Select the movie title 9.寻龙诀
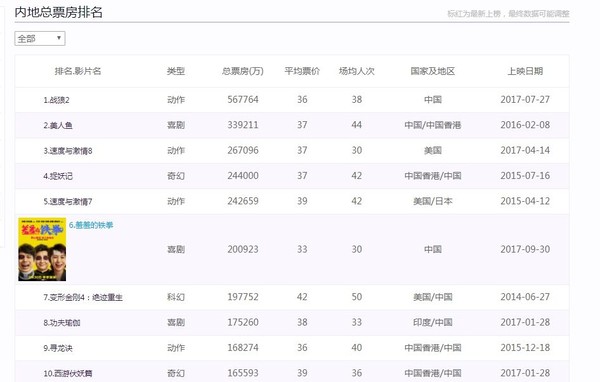Screen dimensions: 600x382 coord(58,348)
